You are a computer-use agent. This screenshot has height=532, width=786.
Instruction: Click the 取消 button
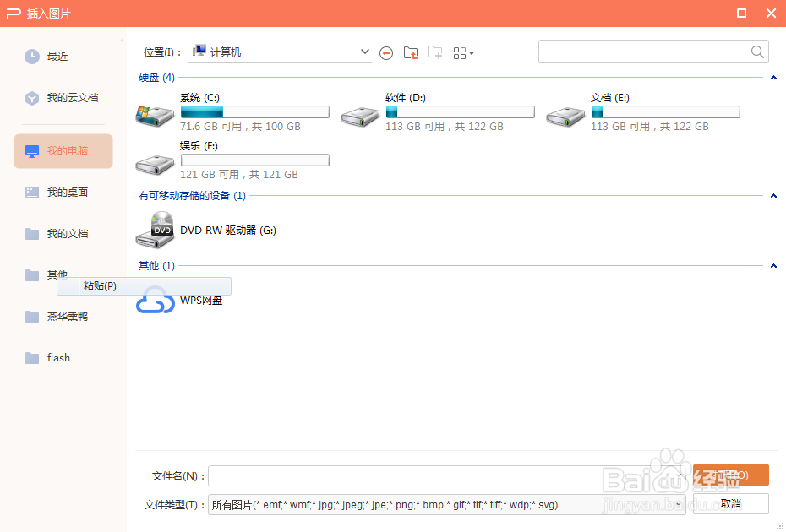(x=730, y=503)
